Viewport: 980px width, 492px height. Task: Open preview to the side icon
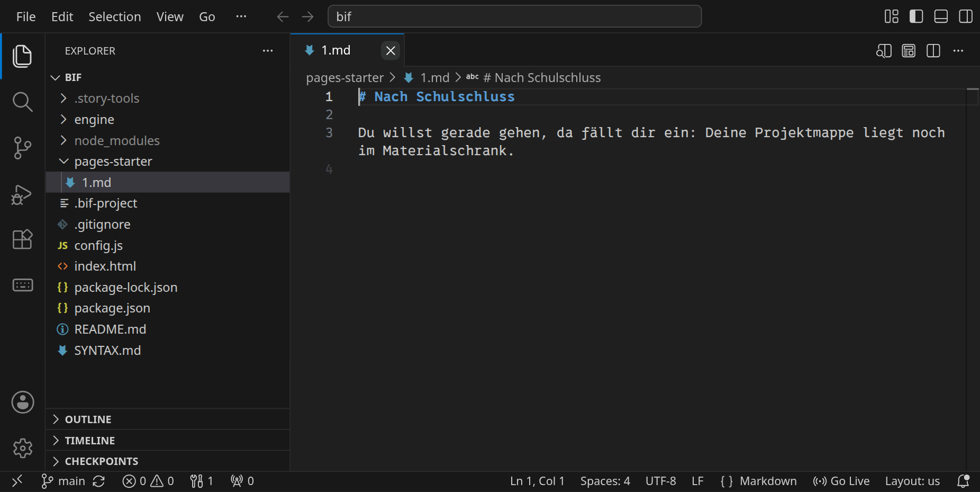[884, 51]
